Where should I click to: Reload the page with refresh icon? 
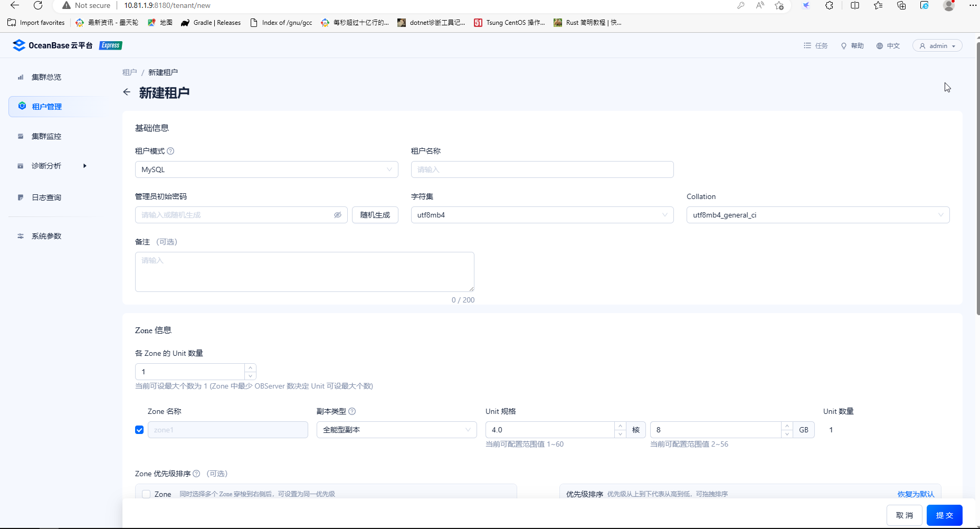(38, 5)
